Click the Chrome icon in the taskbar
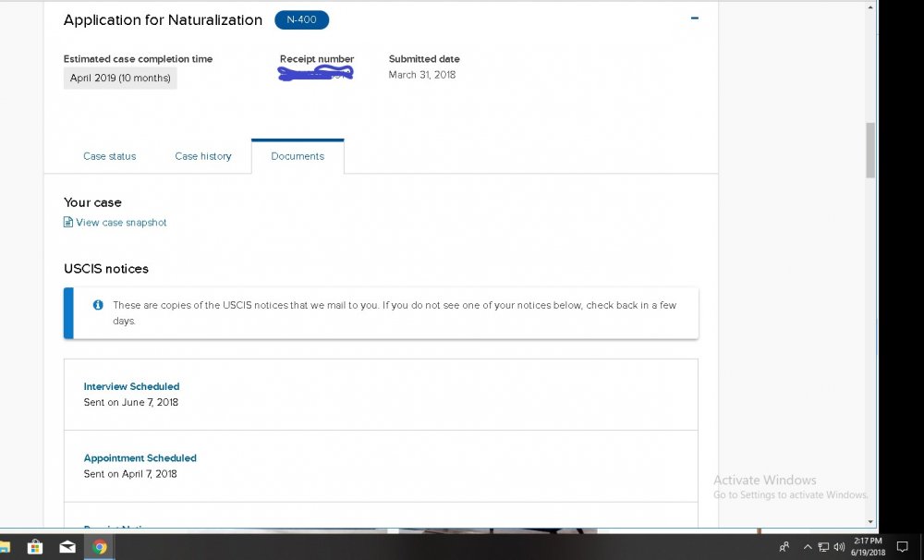 [x=100, y=547]
